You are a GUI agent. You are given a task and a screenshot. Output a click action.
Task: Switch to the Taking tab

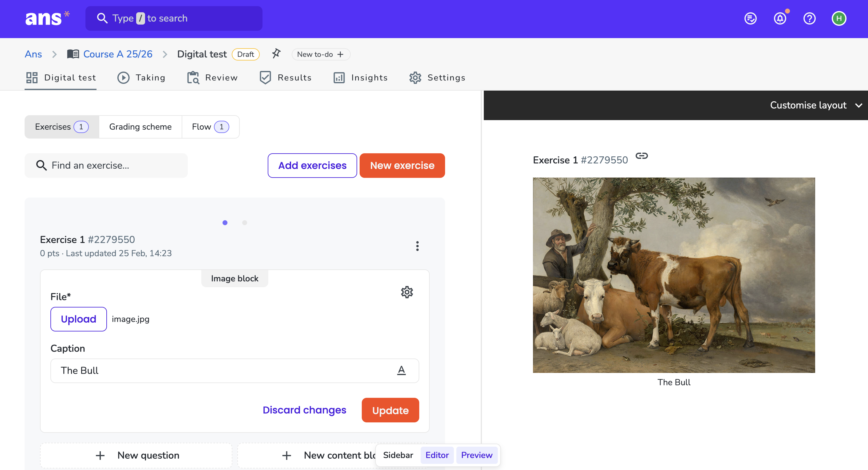point(141,78)
